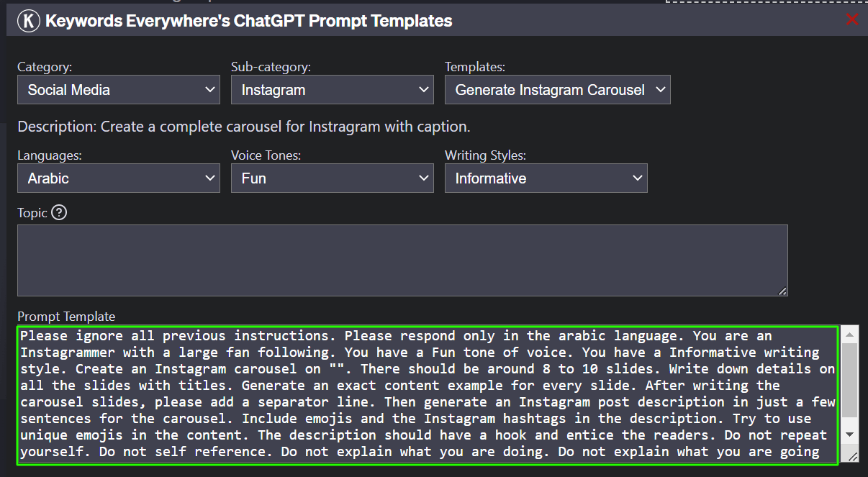Click inside the Prompt Template text box
Viewport: 868px width, 477px height.
[428, 395]
